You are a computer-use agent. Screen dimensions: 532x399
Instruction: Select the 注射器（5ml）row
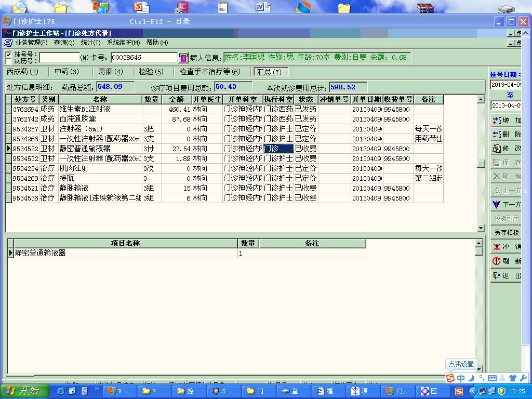[224, 129]
